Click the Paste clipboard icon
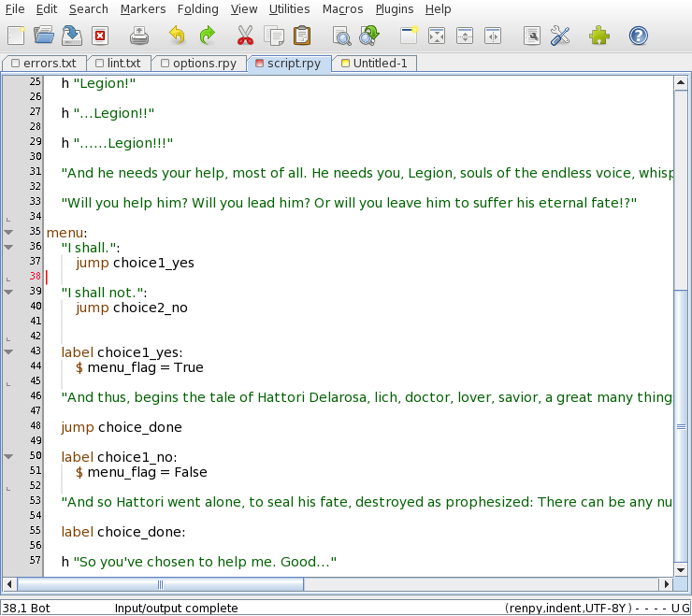Viewport: 692px width, 616px height. [301, 36]
